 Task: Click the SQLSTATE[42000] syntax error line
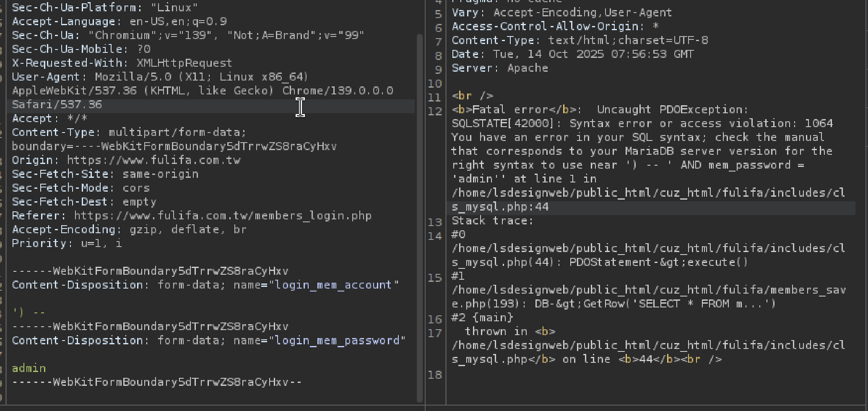point(642,123)
